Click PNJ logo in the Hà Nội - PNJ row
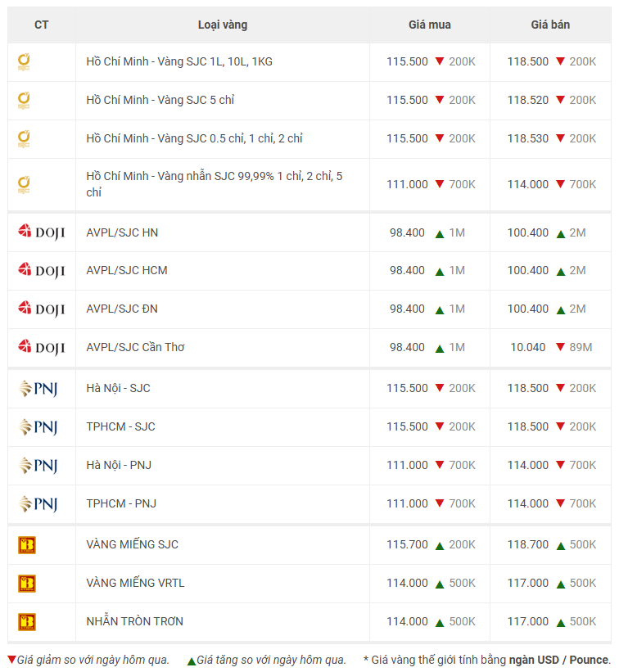 (x=38, y=466)
